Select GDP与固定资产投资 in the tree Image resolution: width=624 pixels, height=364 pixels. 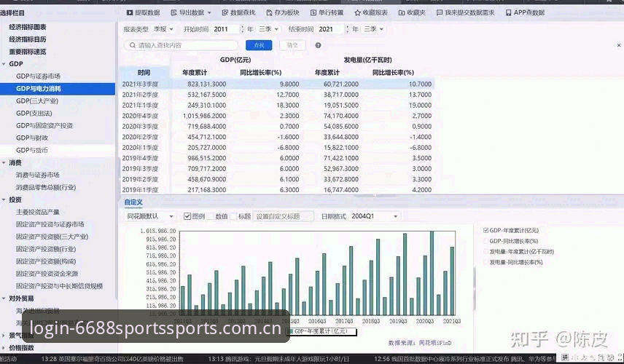(44, 125)
